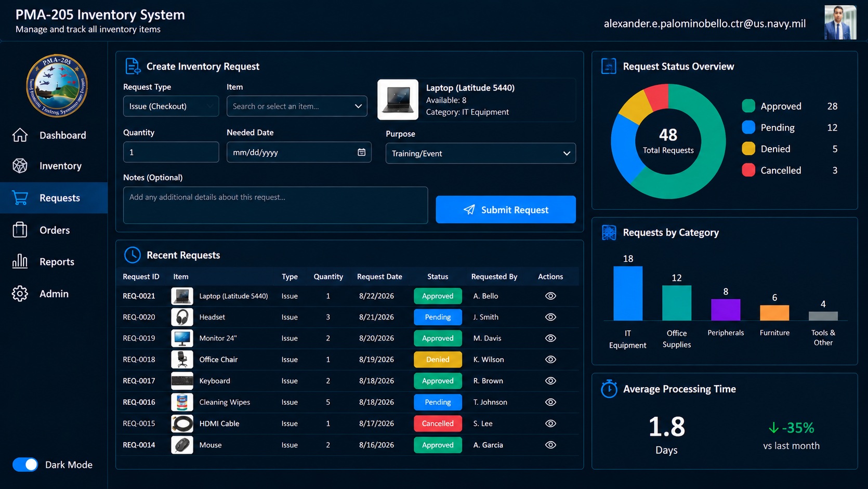Viewport: 868px width, 489px height.
Task: Click the Pending status badge for Cleaning Wipes
Action: [x=438, y=402]
